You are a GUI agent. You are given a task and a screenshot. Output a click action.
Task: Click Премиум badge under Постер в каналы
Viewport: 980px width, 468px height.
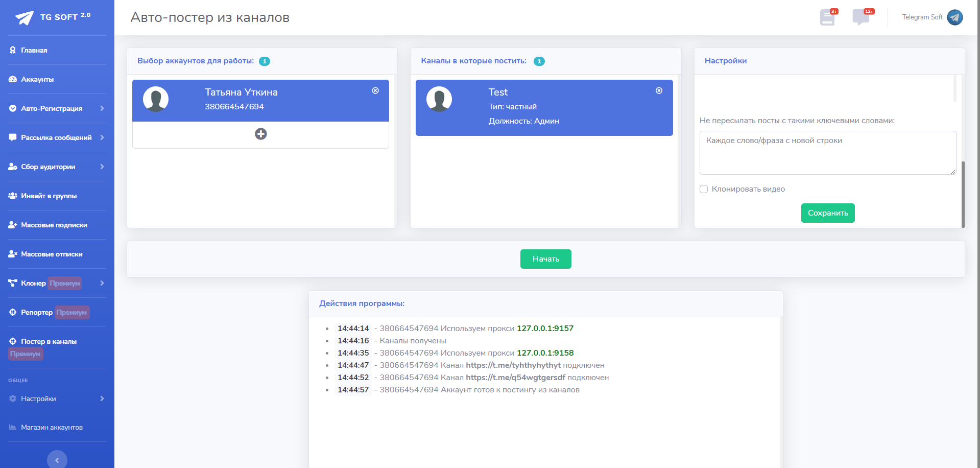pos(26,354)
